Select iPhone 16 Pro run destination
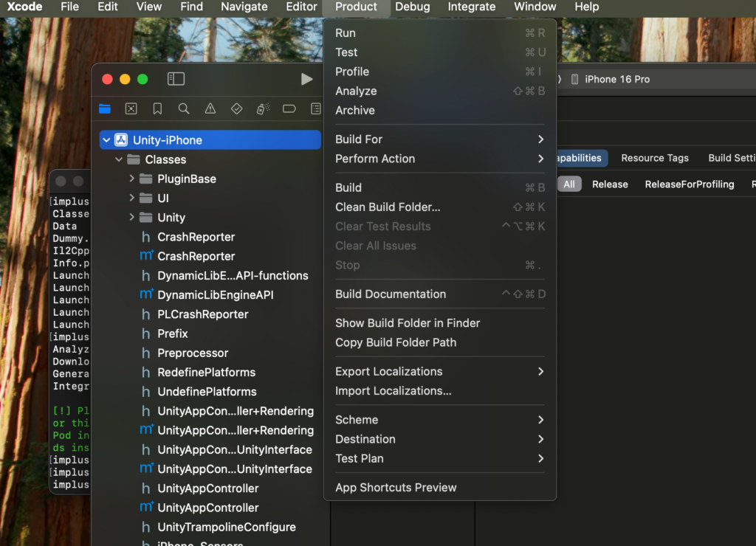 coord(616,80)
